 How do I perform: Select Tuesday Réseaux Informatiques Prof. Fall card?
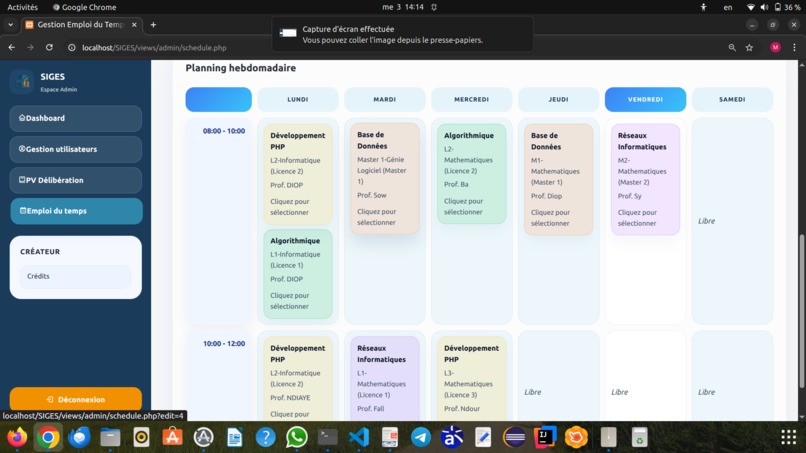[x=384, y=378]
